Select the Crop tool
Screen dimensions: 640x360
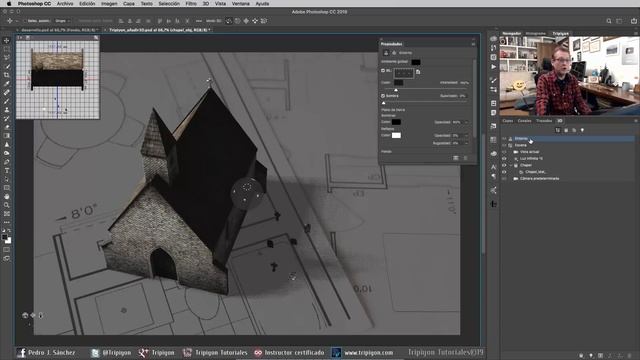click(x=7, y=75)
